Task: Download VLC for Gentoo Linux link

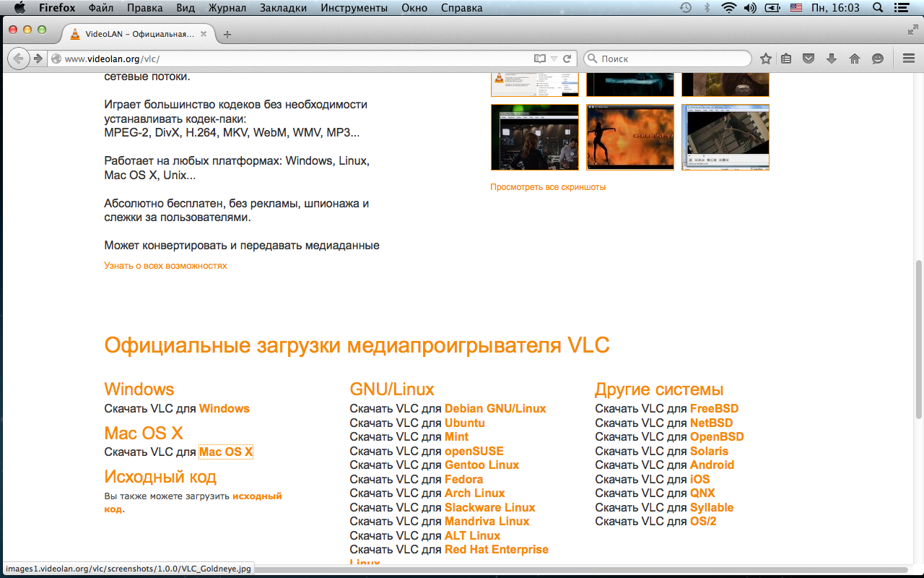Action: (482, 465)
